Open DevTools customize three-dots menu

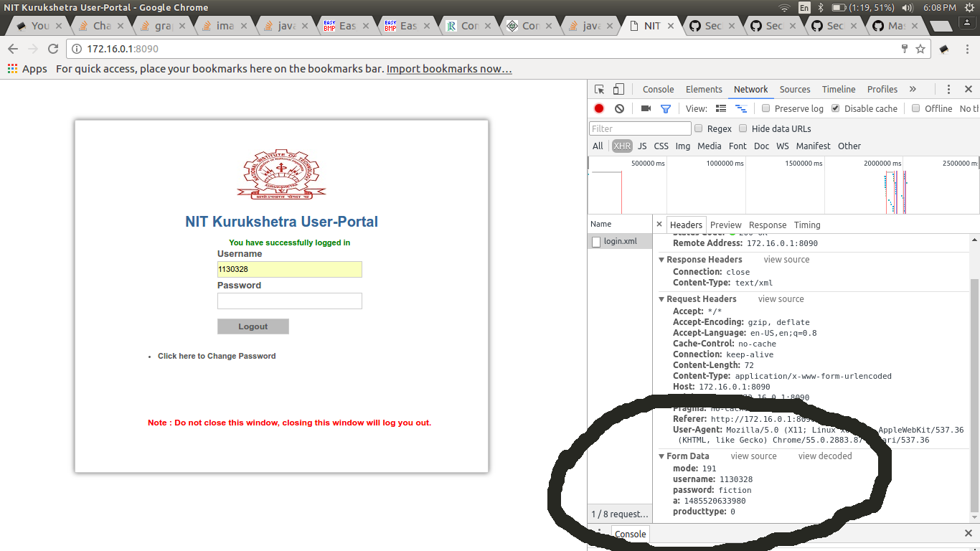pyautogui.click(x=948, y=90)
